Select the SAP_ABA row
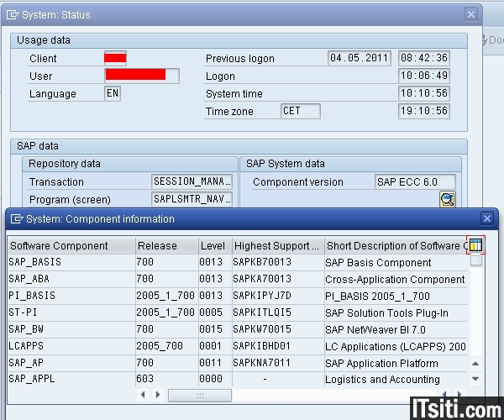 [x=237, y=279]
